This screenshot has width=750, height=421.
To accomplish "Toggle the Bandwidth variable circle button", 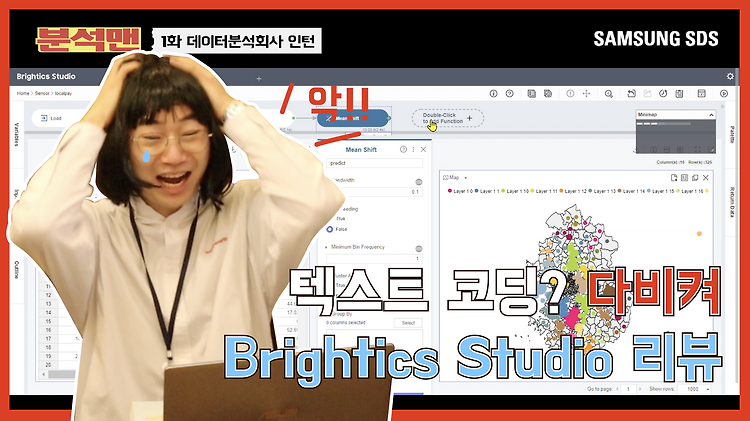I will [x=419, y=182].
